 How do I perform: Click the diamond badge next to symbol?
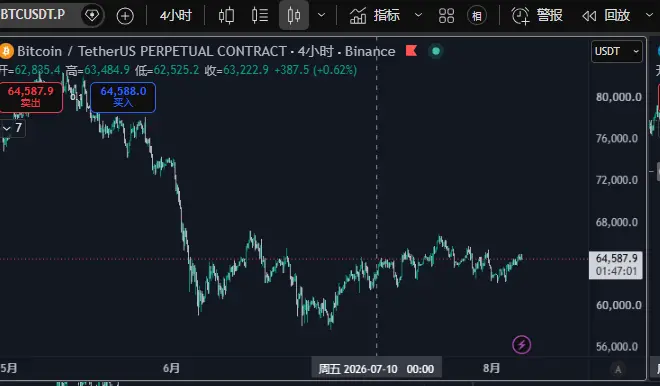point(92,16)
